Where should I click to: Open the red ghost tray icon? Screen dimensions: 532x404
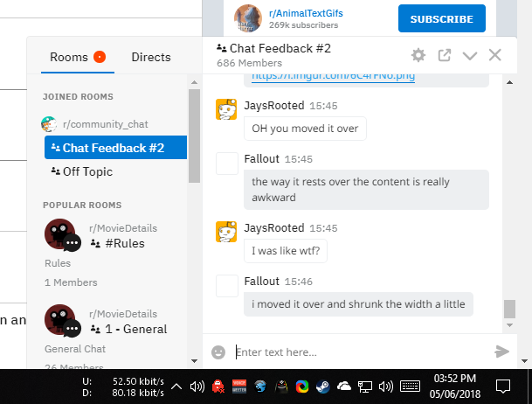(x=218, y=387)
